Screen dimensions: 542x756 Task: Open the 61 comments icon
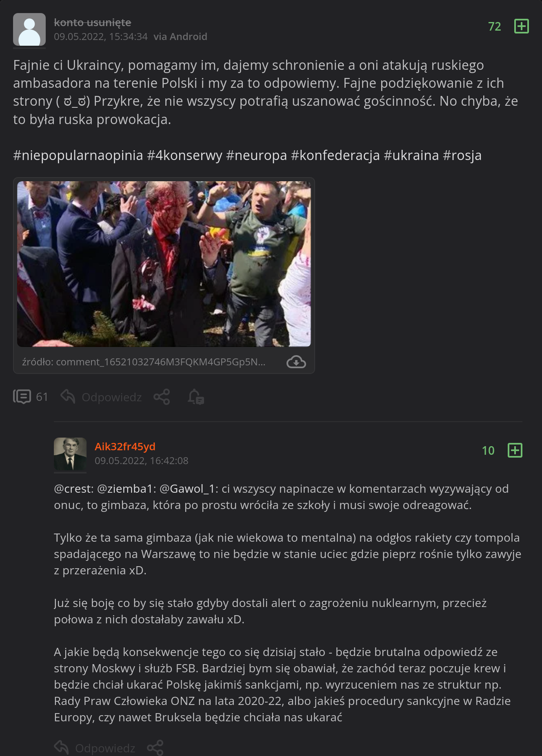click(x=31, y=397)
